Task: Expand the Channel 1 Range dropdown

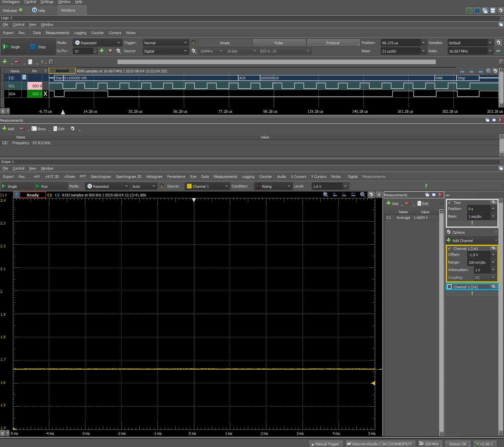Action: (x=482, y=262)
